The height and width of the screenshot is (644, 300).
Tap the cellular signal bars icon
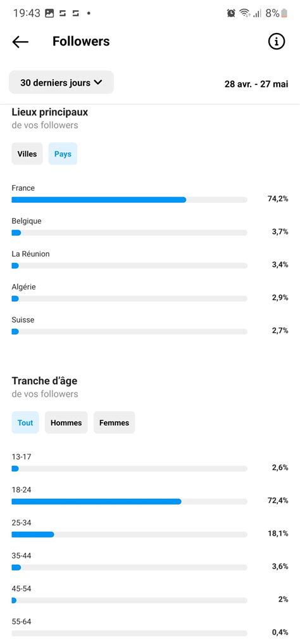pos(258,13)
